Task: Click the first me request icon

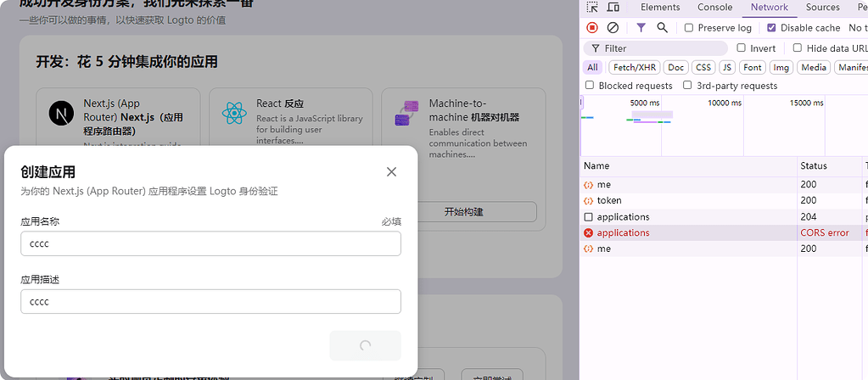Action: coord(589,185)
